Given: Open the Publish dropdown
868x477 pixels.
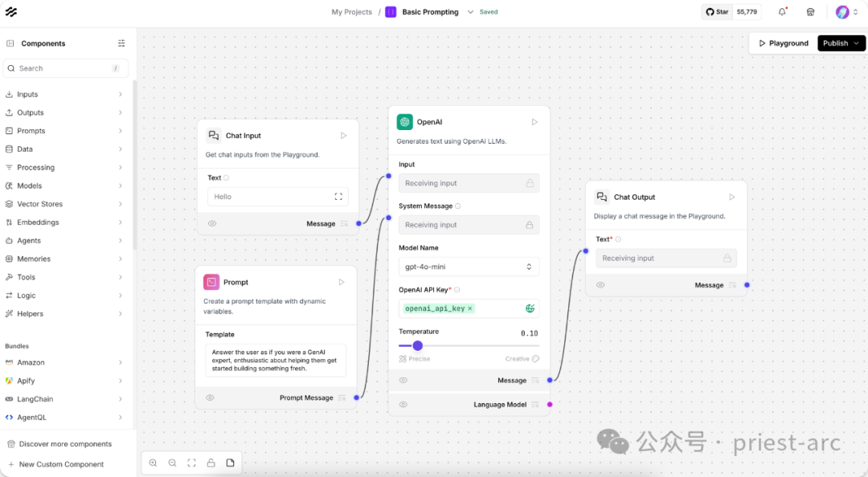Looking at the screenshot, I should click(x=841, y=43).
